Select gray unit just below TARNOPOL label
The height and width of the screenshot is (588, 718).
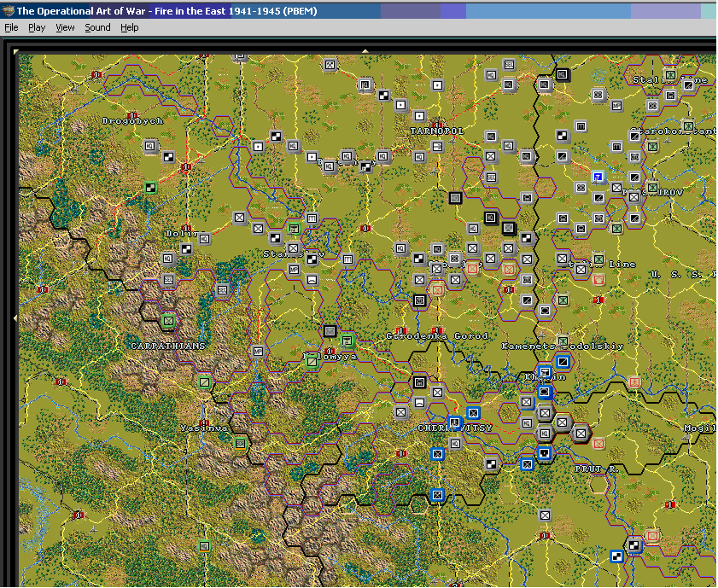pos(437,147)
